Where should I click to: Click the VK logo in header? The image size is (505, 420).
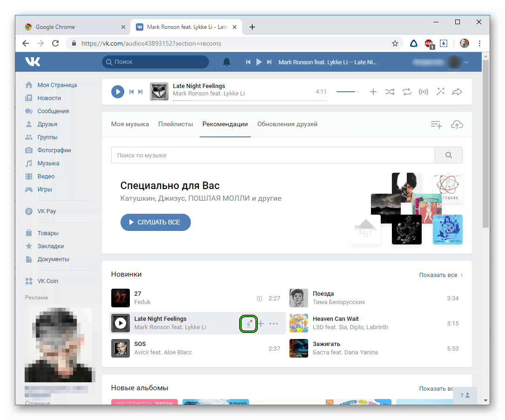(33, 61)
